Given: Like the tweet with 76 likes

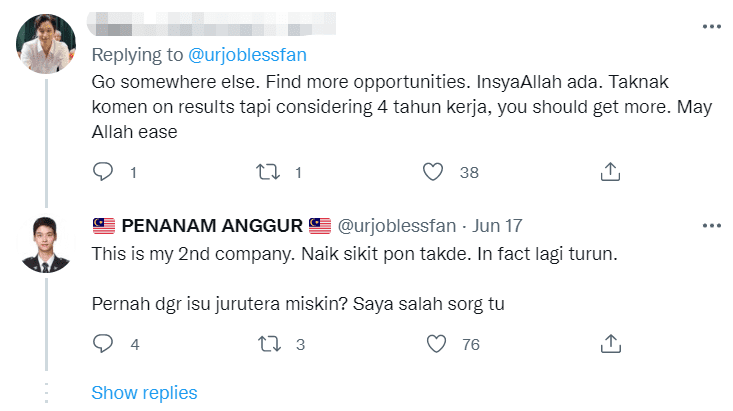Looking at the screenshot, I should [436, 344].
